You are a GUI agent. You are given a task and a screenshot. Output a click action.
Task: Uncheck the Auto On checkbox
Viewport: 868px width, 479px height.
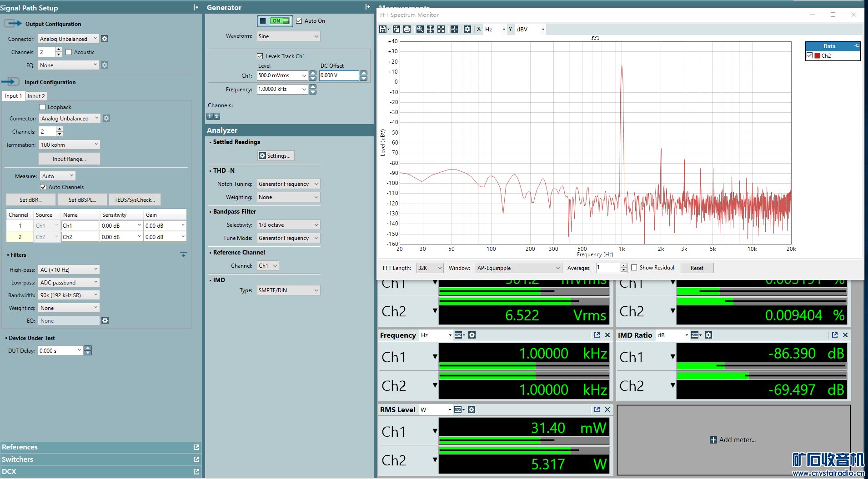299,21
